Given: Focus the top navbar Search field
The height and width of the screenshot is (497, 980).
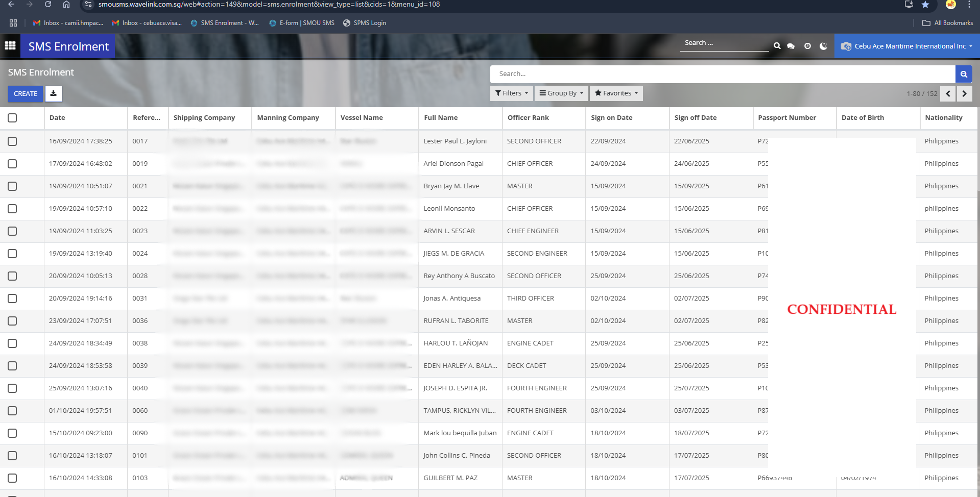Looking at the screenshot, I should (x=724, y=43).
